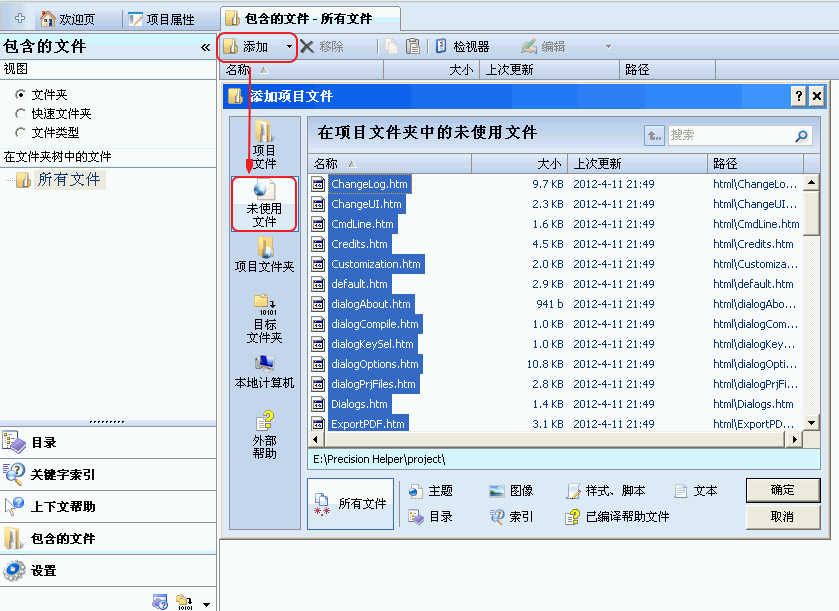
Task: Open the navigation options dropdown arrow at the bottom of the left panel
Action: [x=207, y=605]
